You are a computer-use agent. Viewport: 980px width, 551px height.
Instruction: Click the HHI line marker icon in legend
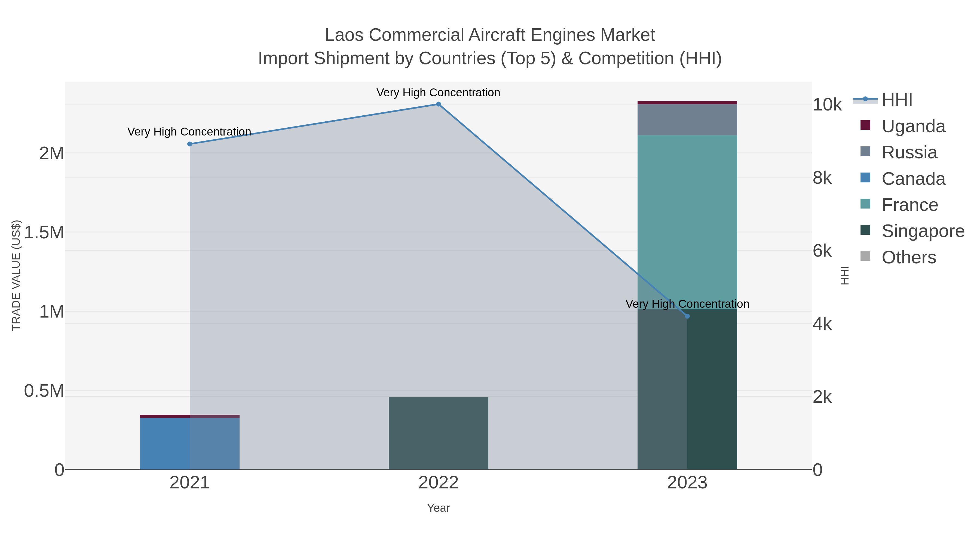(865, 99)
